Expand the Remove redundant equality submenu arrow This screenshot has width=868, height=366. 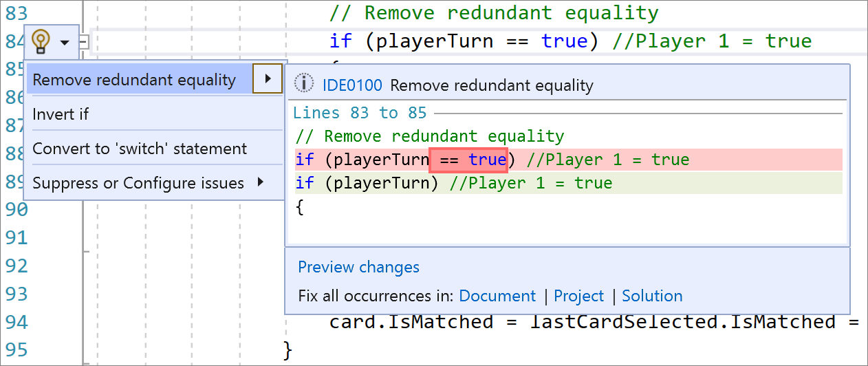pyautogui.click(x=268, y=79)
